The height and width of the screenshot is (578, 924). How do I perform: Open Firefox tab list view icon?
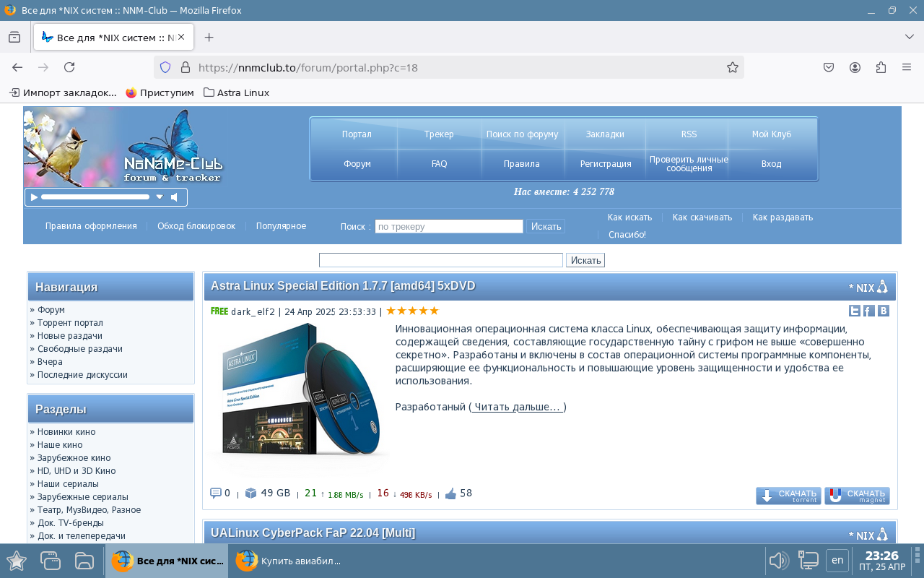pos(14,38)
